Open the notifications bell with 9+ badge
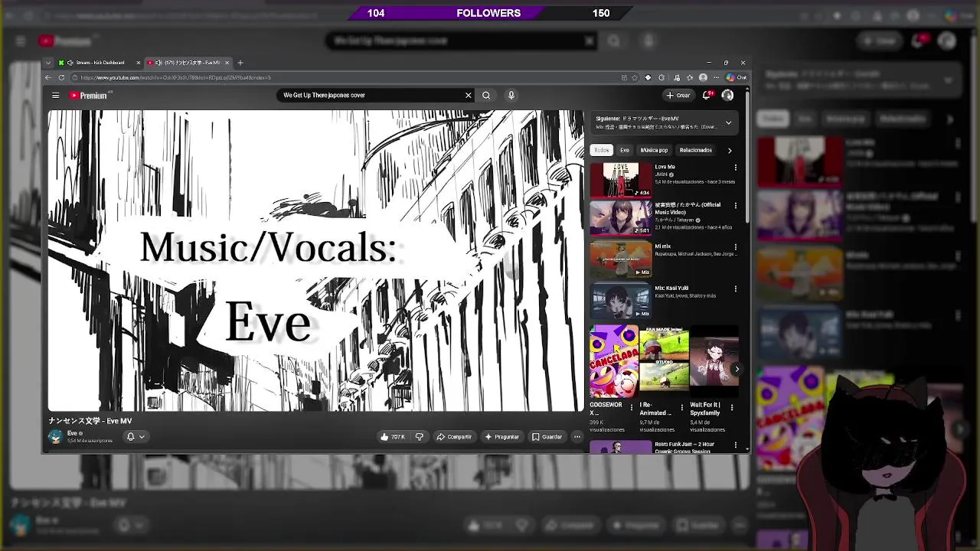This screenshot has width=980, height=551. click(707, 96)
